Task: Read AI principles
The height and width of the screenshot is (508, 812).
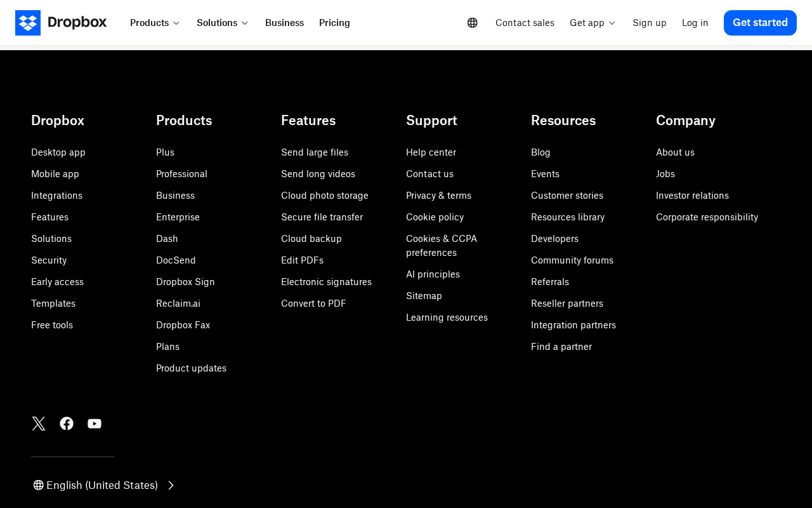Action: (x=433, y=274)
